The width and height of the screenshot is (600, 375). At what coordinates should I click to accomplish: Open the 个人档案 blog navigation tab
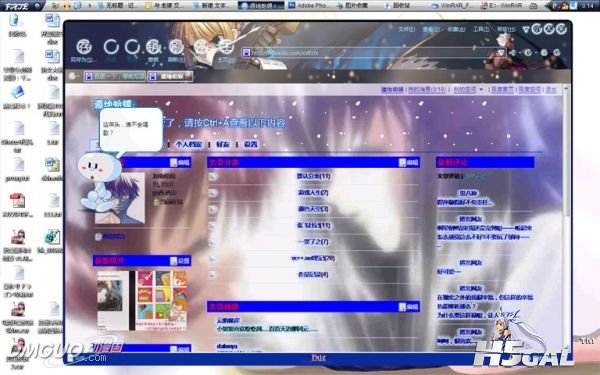[x=189, y=144]
